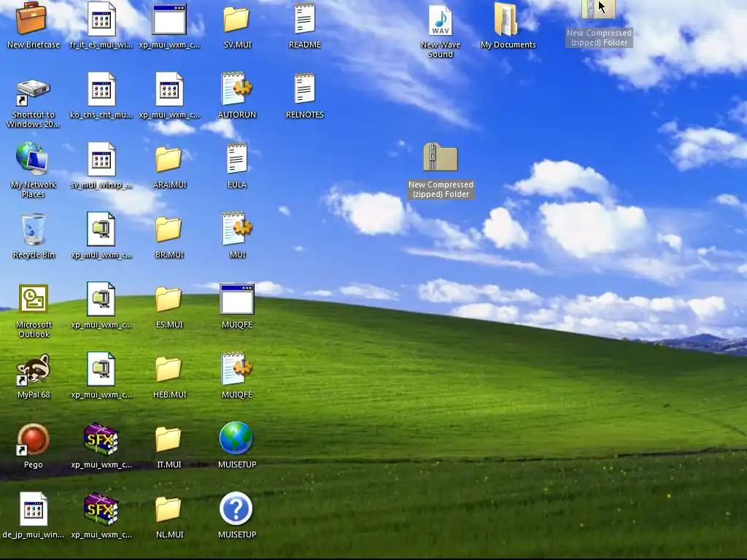Image resolution: width=747 pixels, height=560 pixels.
Task: Select the NL.MUI folder
Action: (169, 509)
